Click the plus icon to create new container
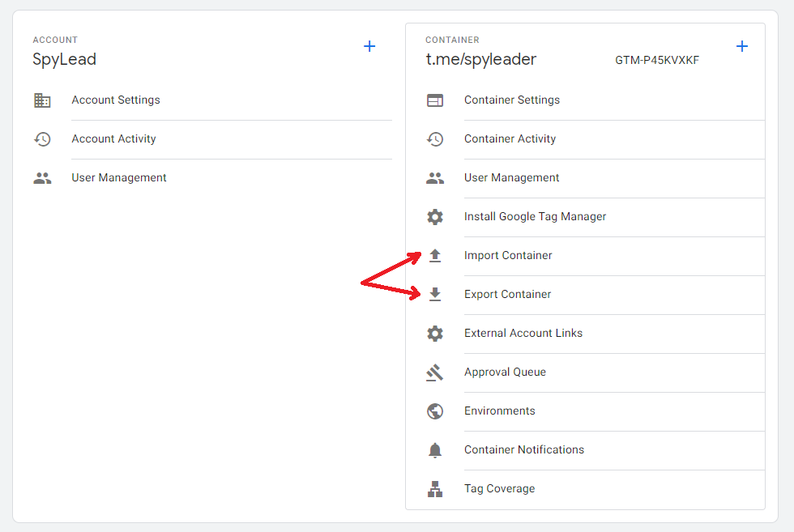Viewport: 794px width, 532px height. point(742,47)
